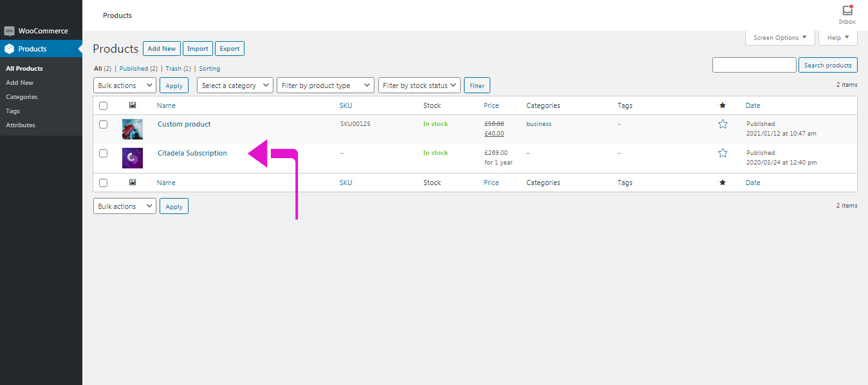Click the Filter button
The height and width of the screenshot is (385, 868).
coord(477,85)
